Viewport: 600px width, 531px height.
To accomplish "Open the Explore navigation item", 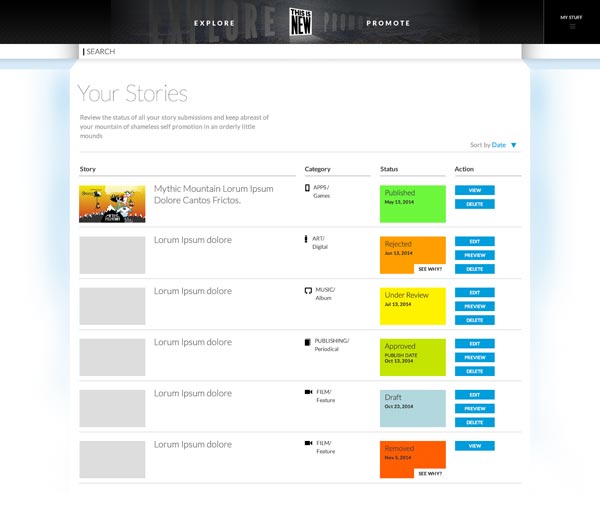I will click(214, 22).
